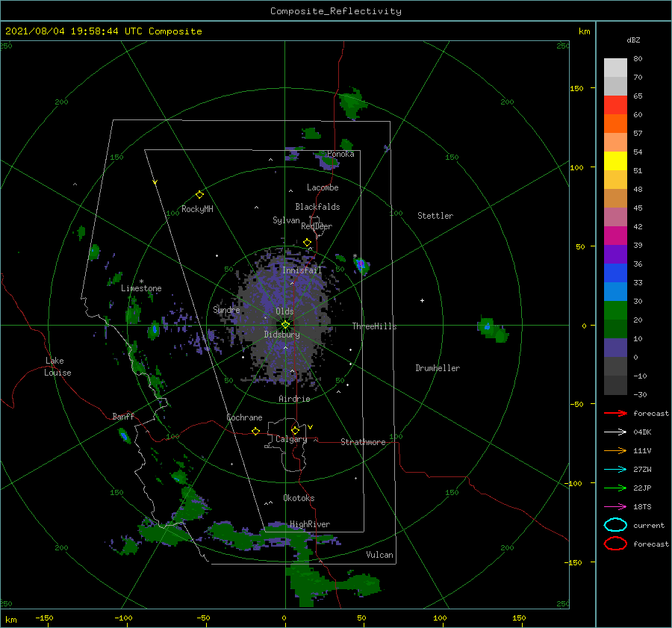Click the Lake Louise label
672x628 pixels.
pyautogui.click(x=57, y=367)
